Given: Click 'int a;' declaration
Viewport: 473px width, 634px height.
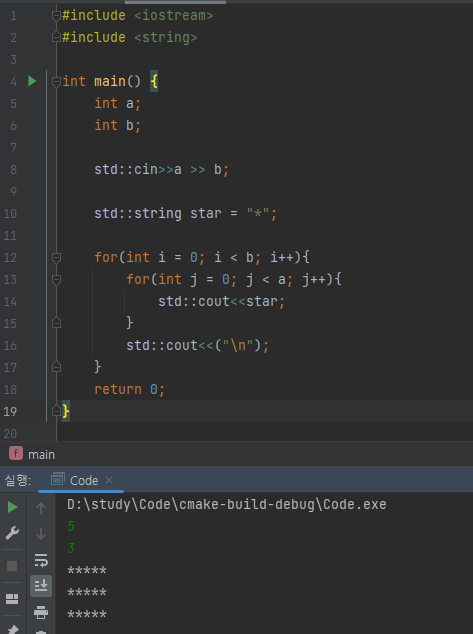Looking at the screenshot, I should click(117, 104).
